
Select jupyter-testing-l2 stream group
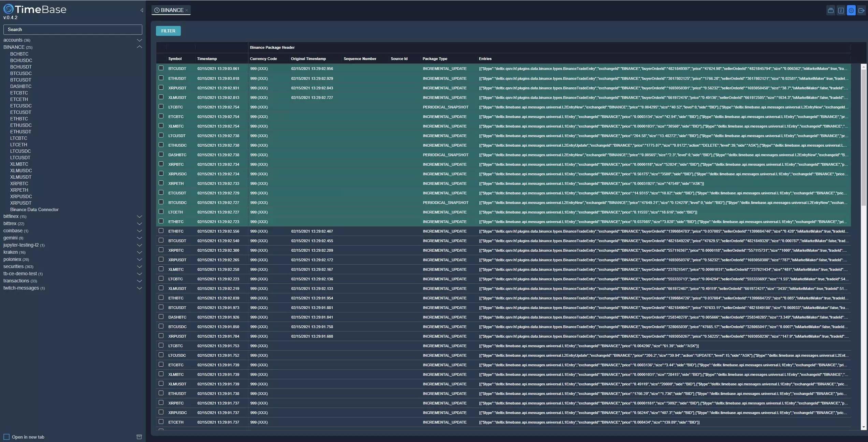coord(24,245)
